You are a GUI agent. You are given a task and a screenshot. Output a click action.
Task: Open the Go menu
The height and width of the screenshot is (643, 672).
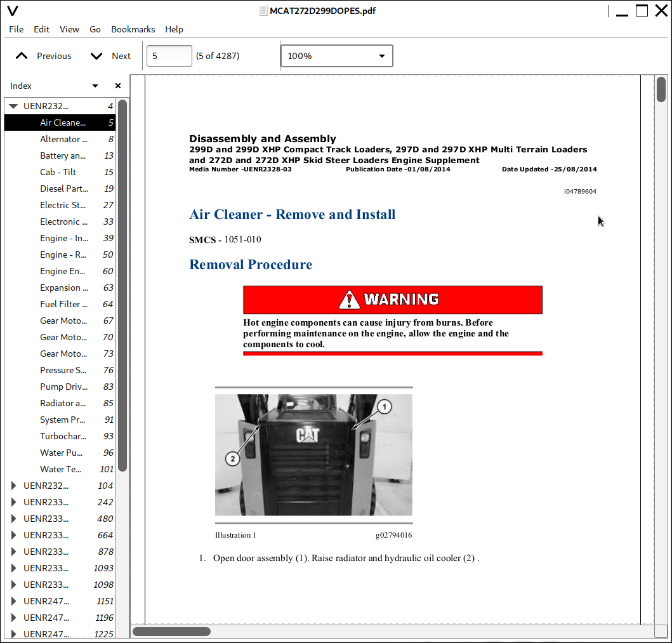click(x=95, y=29)
